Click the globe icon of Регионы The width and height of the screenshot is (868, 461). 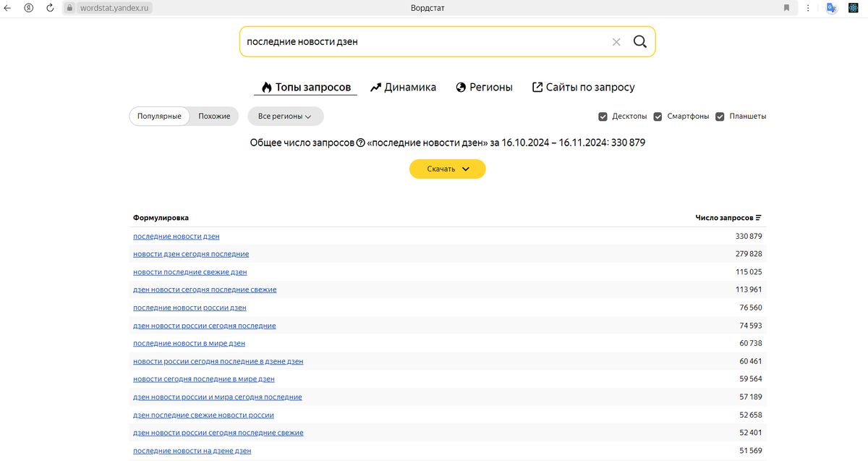pyautogui.click(x=461, y=88)
